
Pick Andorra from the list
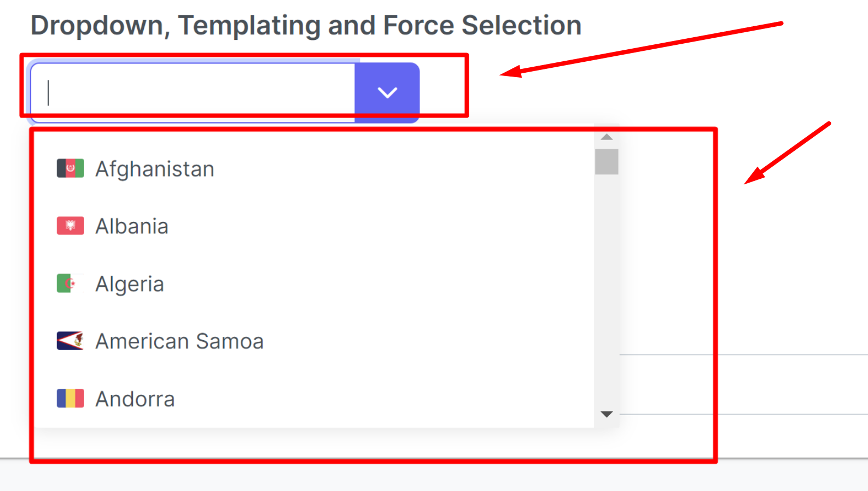tap(135, 398)
